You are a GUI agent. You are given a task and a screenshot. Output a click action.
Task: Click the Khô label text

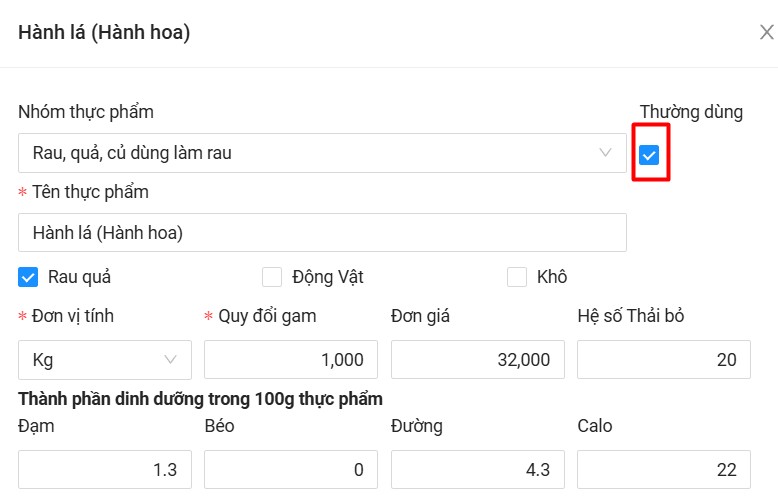pos(552,277)
